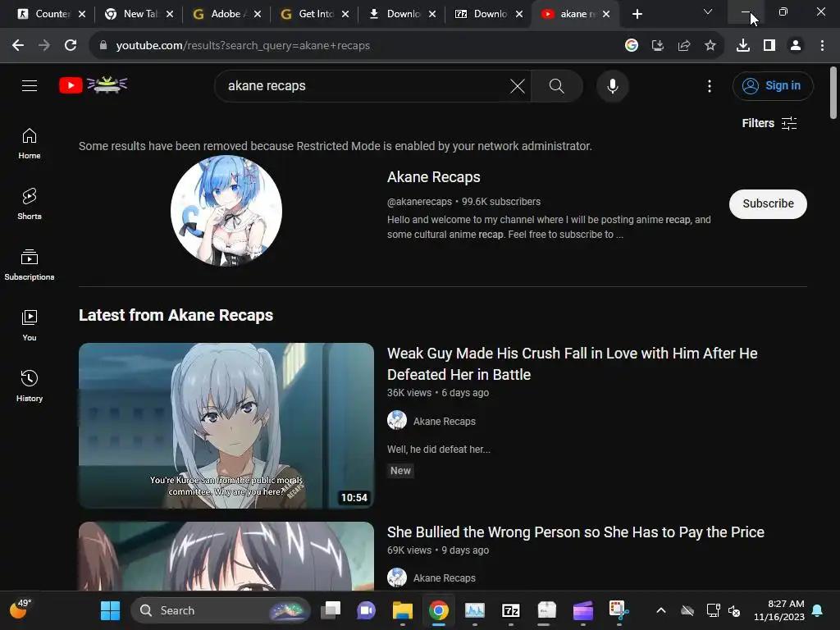
Task: Click the install app icon in address bar
Action: [x=658, y=46]
